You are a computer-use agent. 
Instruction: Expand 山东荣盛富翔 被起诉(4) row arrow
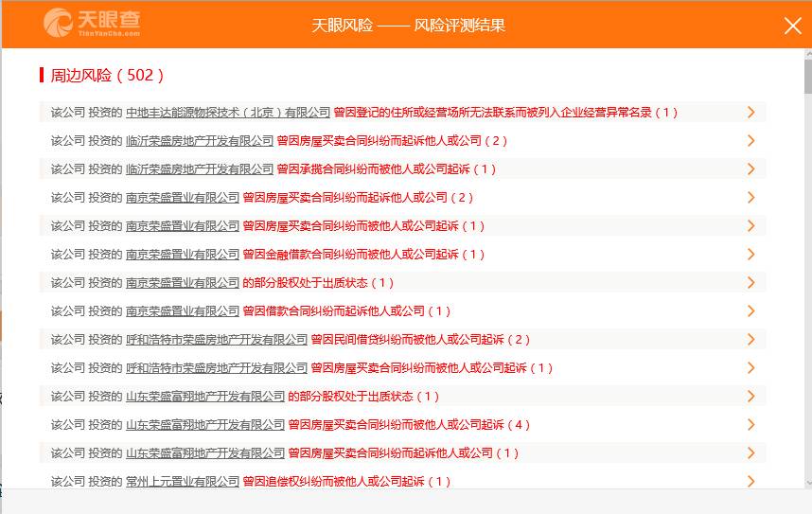(x=750, y=425)
